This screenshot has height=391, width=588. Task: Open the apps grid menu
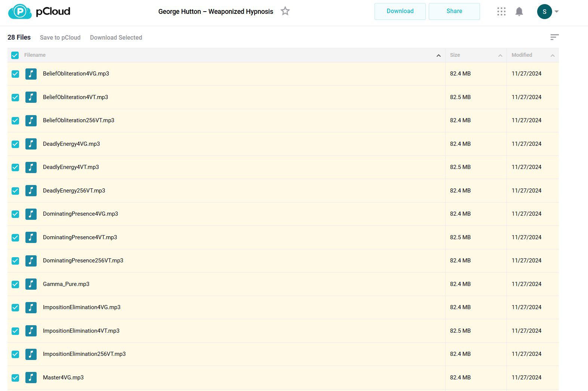pyautogui.click(x=501, y=12)
